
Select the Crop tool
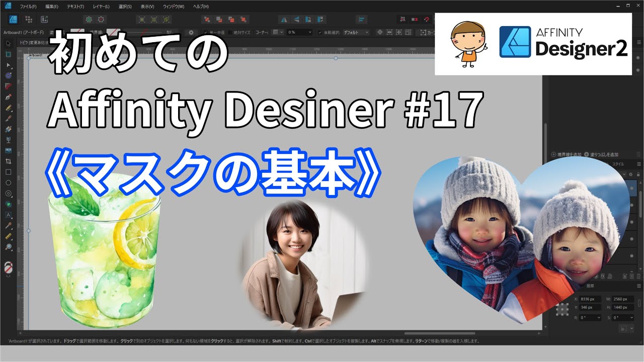pyautogui.click(x=9, y=161)
